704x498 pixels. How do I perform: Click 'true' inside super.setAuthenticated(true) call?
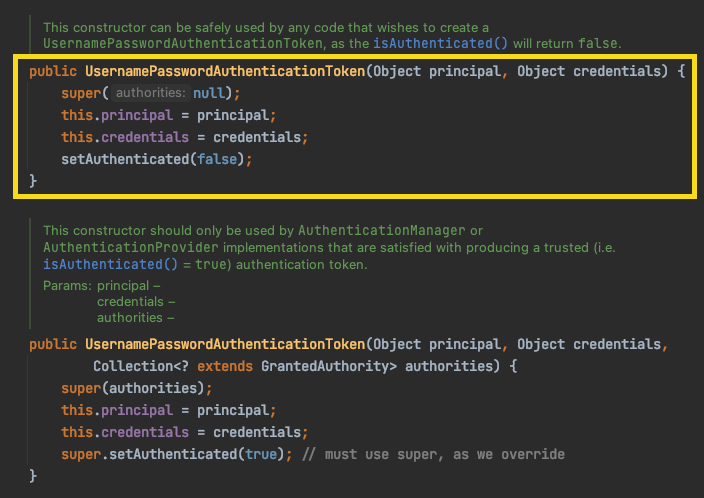tap(261, 454)
